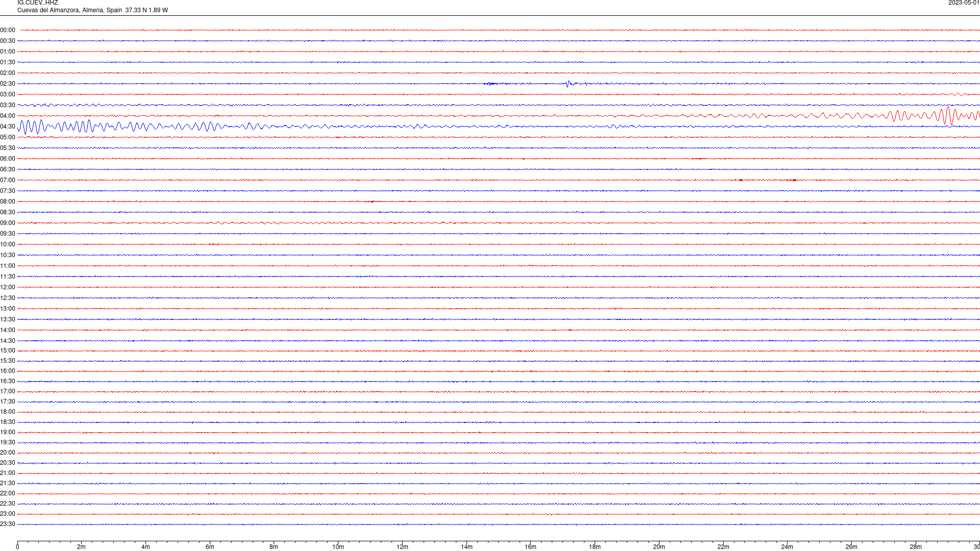This screenshot has width=980, height=551.
Task: Click the 21:00 time label
Action: 8,473
